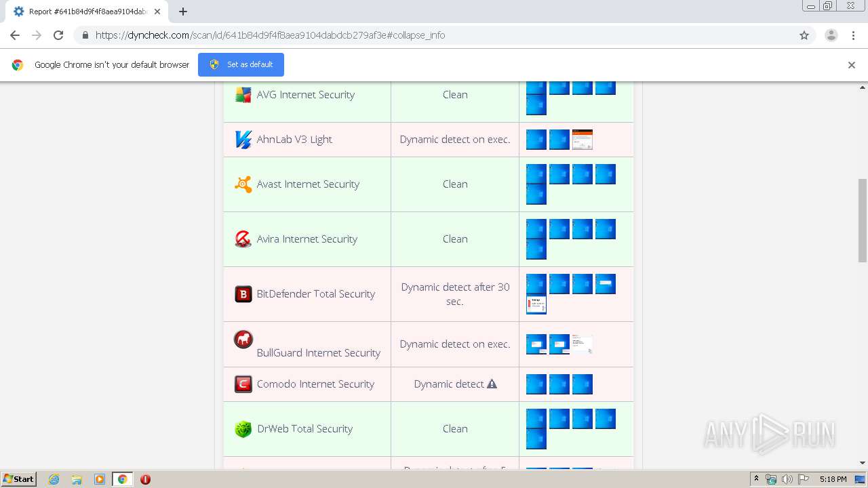Screen dimensions: 868x488
Task: Click Avira Internet Security name text
Action: click(x=307, y=239)
